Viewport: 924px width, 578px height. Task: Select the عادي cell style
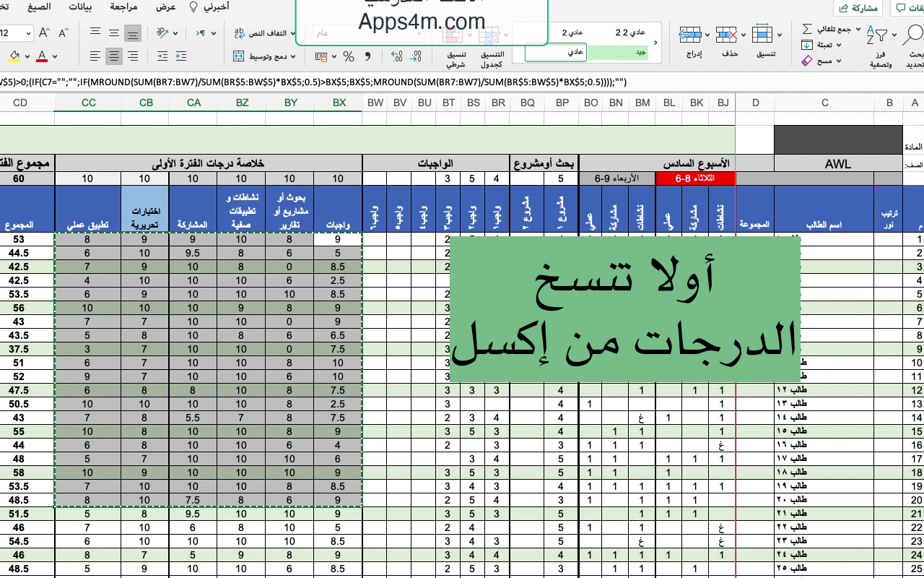pyautogui.click(x=555, y=52)
